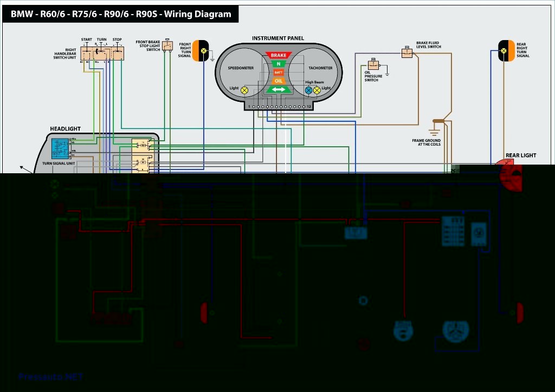Click the wiring diagram title banner
Screen dimensions: 555x392
pyautogui.click(x=121, y=14)
